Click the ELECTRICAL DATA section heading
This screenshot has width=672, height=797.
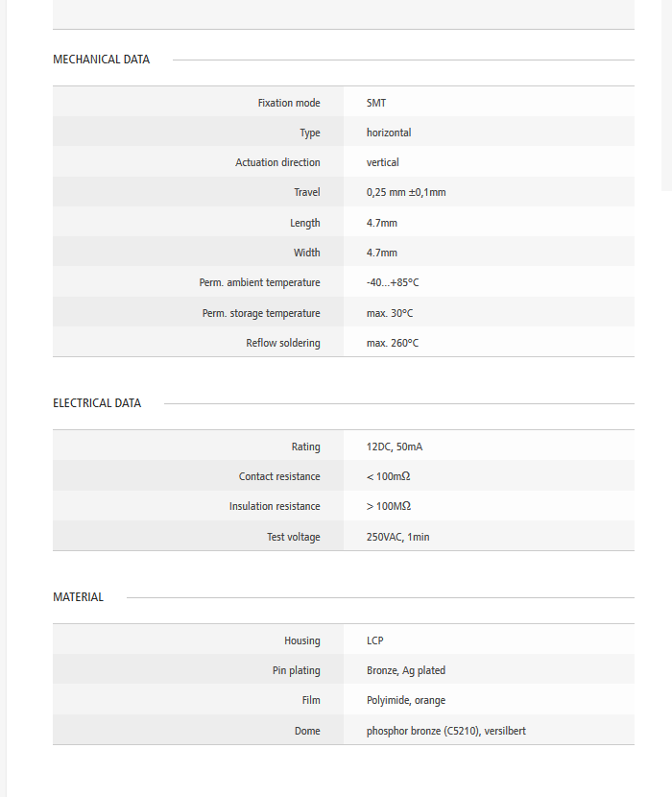click(97, 403)
